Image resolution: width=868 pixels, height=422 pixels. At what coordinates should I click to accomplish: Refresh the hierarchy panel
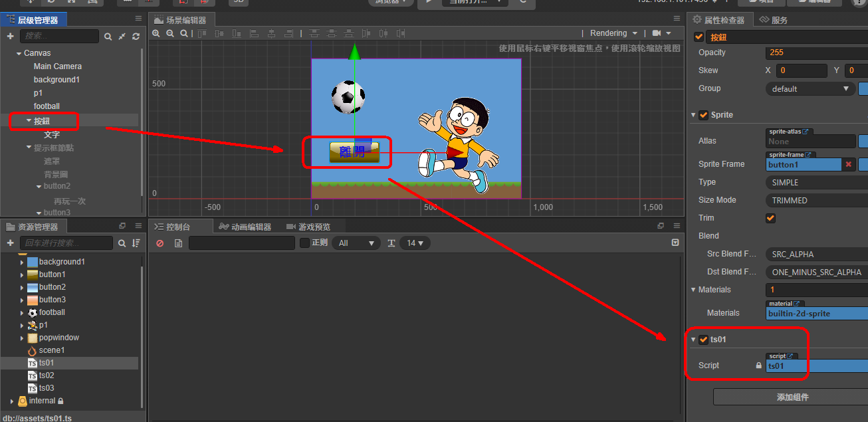coord(136,37)
